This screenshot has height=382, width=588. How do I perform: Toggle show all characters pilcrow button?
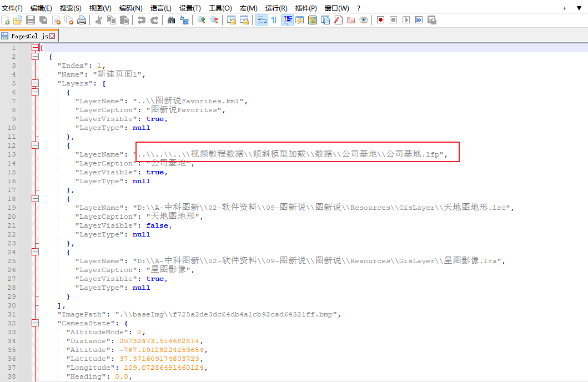tap(274, 20)
